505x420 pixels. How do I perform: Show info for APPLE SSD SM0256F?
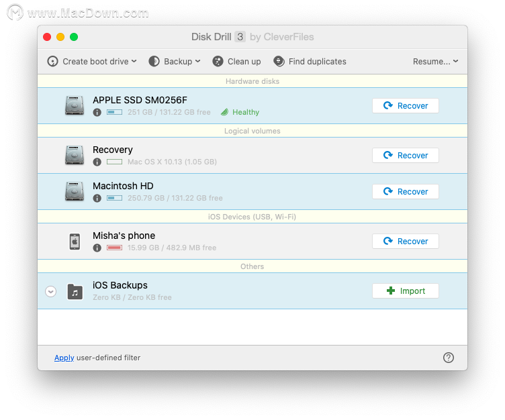(x=97, y=112)
